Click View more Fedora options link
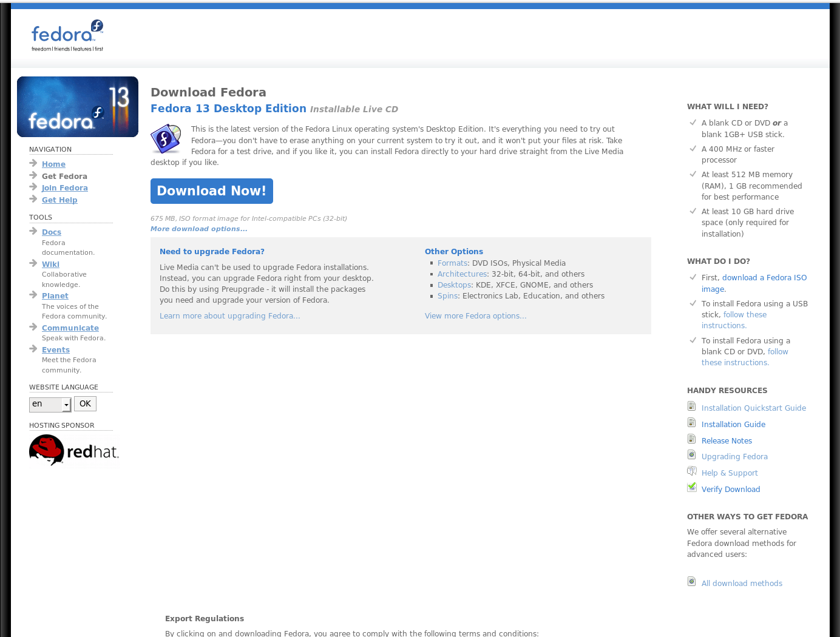The width and height of the screenshot is (840, 637). click(476, 316)
